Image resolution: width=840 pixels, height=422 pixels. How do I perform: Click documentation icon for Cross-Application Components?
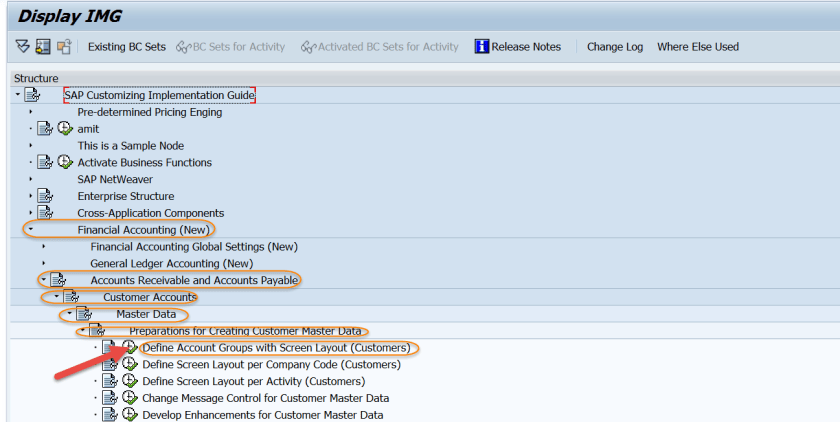45,213
